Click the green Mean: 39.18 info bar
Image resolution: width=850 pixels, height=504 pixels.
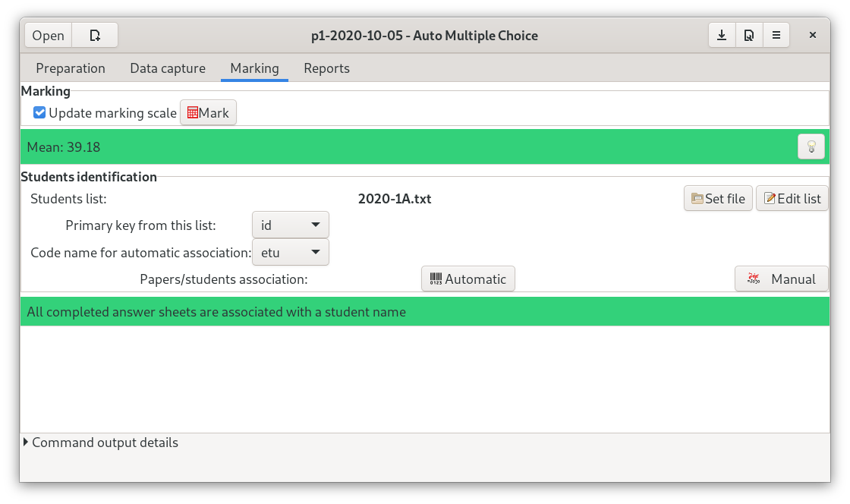(379, 147)
